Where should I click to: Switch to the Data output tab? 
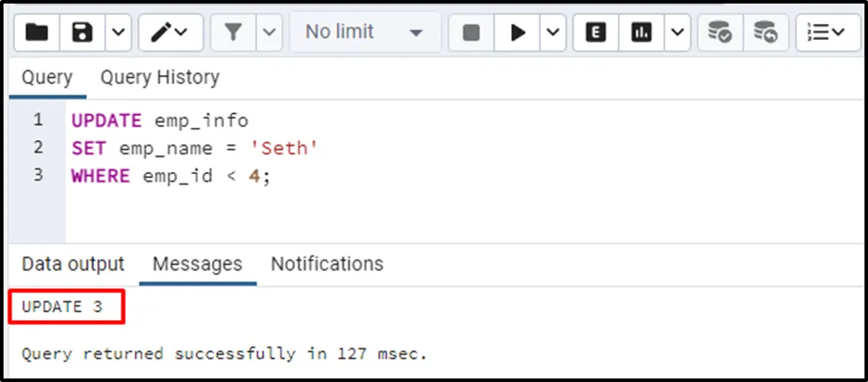[73, 264]
